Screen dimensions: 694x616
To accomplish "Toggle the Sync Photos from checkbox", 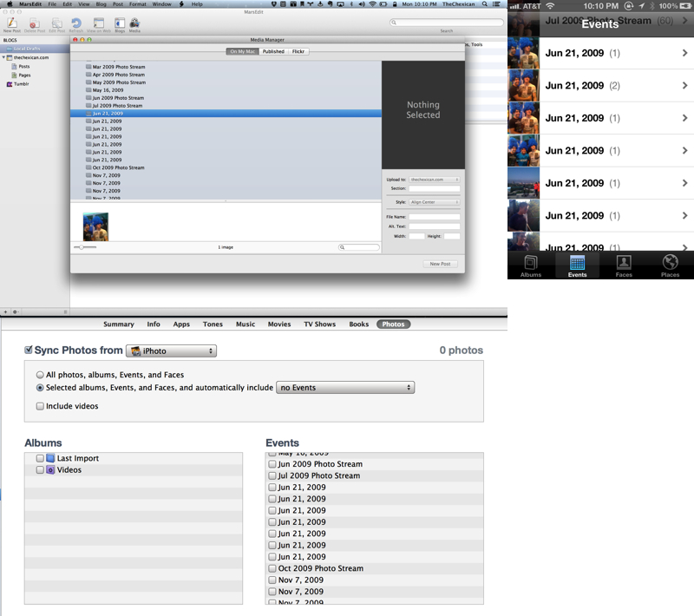I will point(29,351).
